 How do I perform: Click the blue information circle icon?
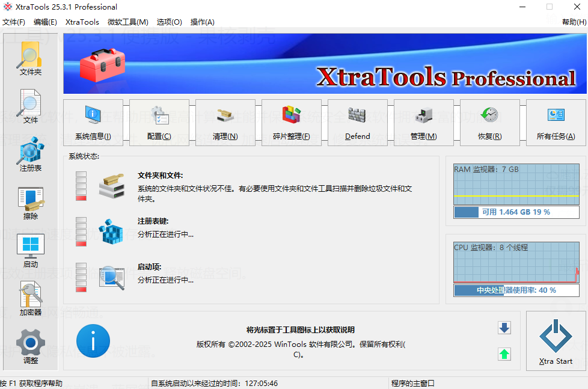93,341
